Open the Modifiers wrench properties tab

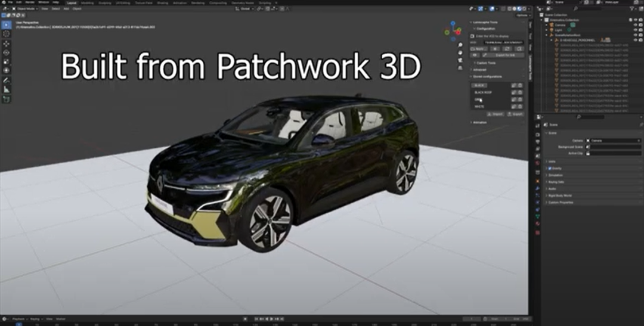pos(538,188)
